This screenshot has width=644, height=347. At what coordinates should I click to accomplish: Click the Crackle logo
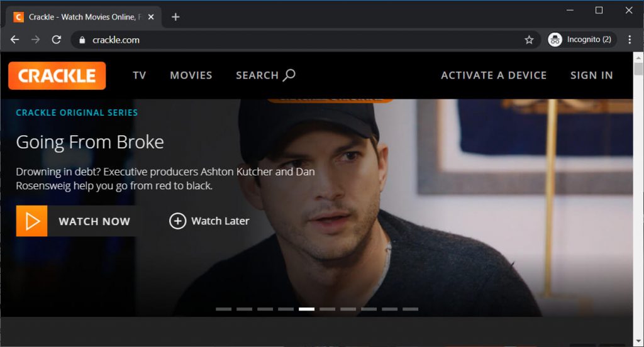tap(57, 75)
